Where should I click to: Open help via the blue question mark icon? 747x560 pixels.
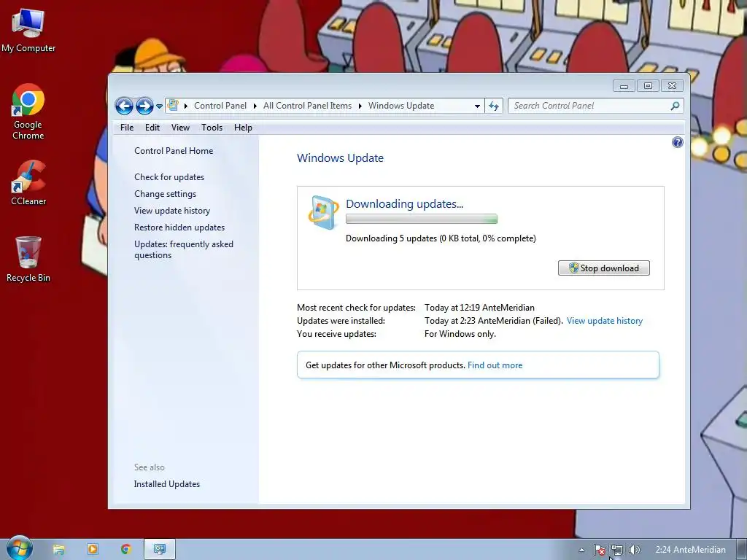678,142
